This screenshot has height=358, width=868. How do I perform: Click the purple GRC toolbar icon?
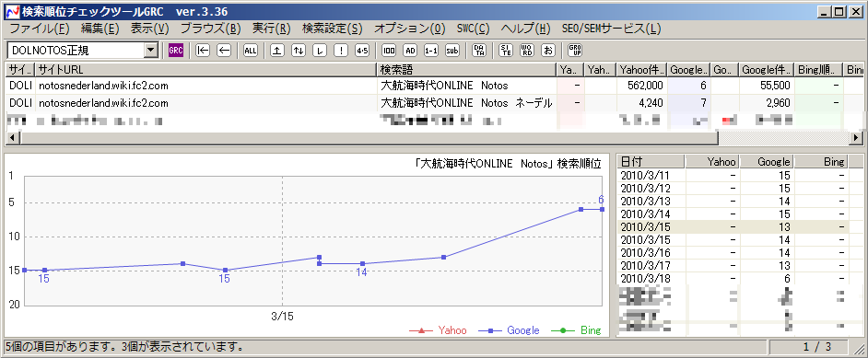175,51
